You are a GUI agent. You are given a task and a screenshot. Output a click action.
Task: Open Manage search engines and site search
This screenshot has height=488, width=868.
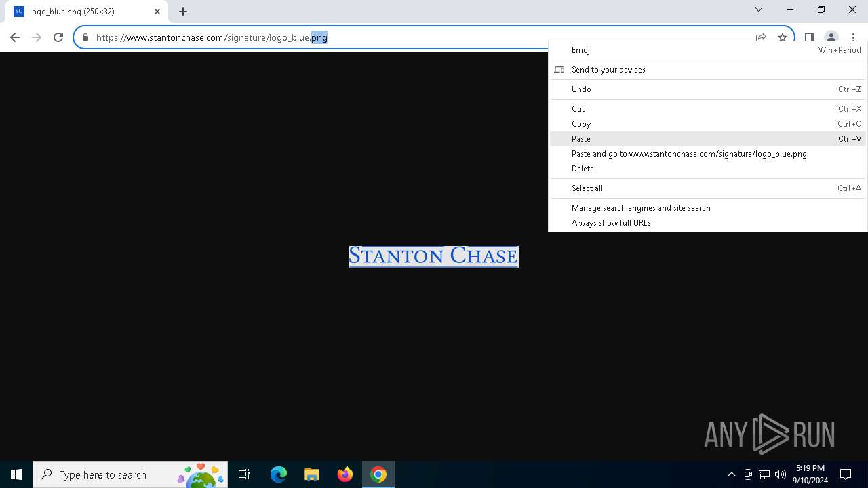coord(708,208)
